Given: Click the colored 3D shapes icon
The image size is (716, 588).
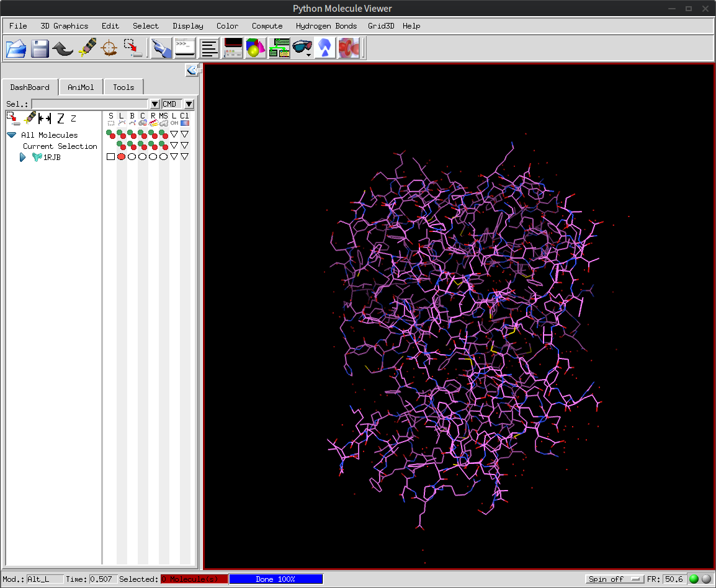Looking at the screenshot, I should (256, 48).
